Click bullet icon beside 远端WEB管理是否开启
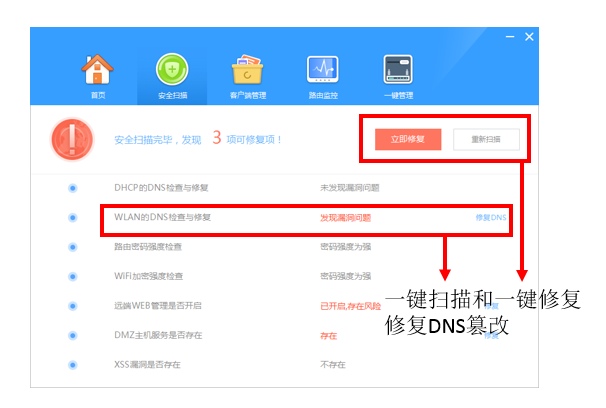 click(73, 305)
